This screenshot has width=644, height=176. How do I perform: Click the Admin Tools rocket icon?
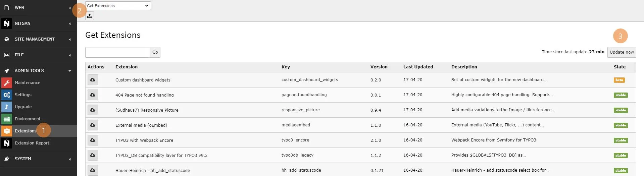click(x=7, y=71)
